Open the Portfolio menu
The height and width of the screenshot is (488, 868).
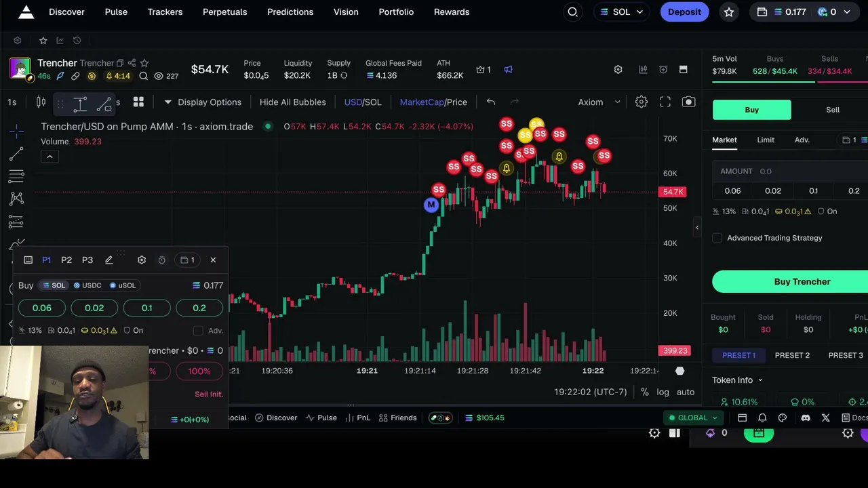point(396,12)
